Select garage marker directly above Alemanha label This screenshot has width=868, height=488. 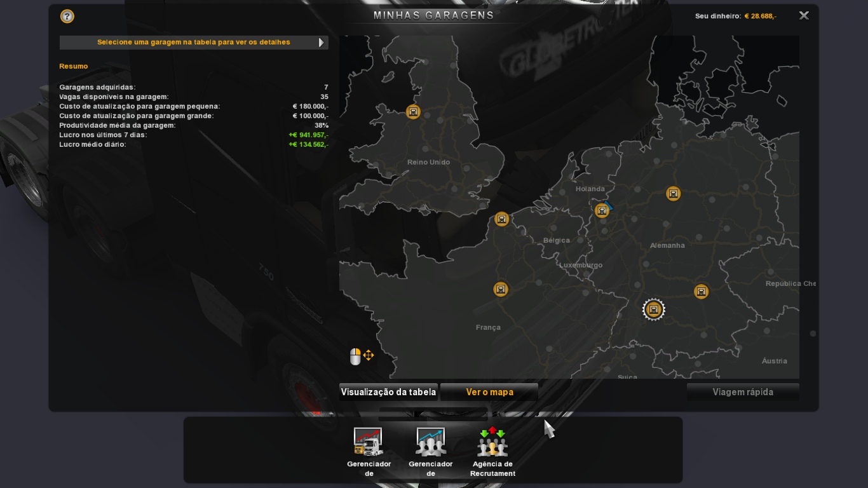point(673,194)
